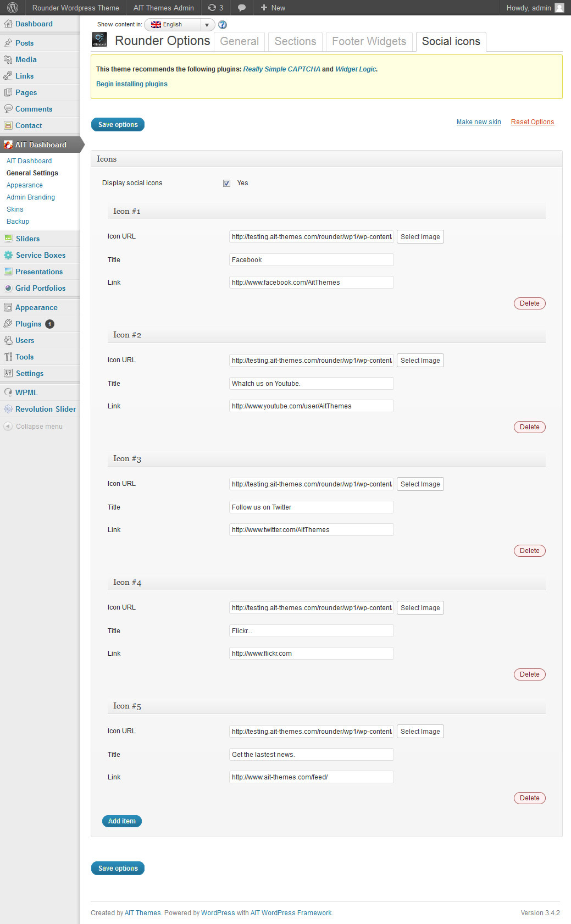Select Image for Icon #5
Image resolution: width=571 pixels, height=924 pixels.
pos(420,732)
